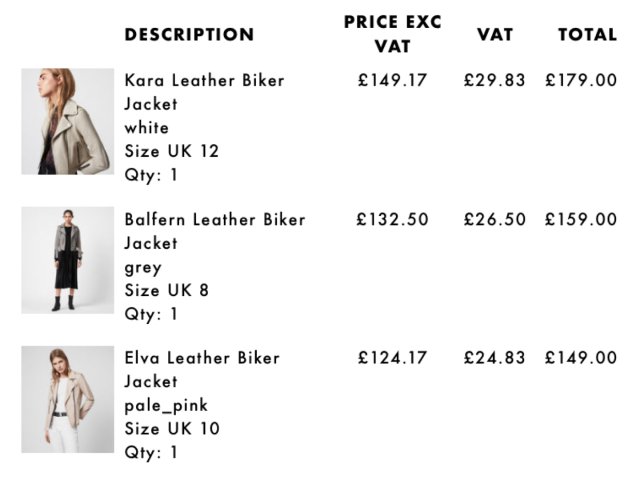Click the pale_pink colour label

(x=166, y=405)
